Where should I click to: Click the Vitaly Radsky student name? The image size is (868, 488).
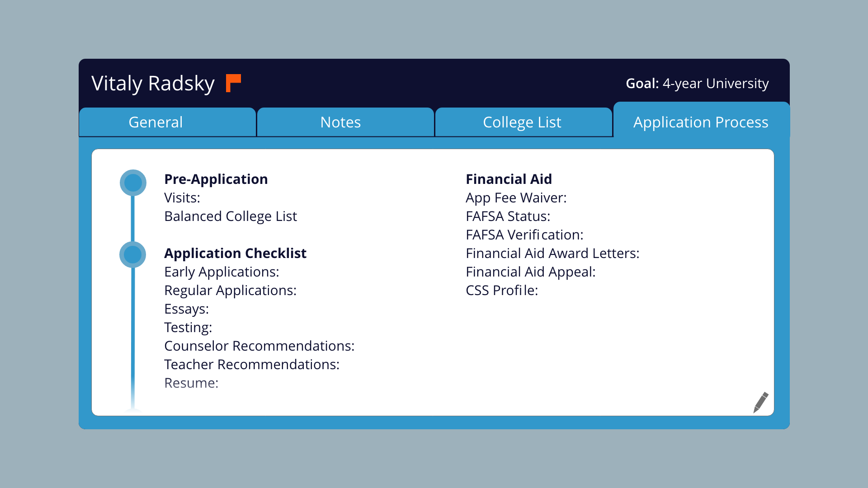[153, 84]
